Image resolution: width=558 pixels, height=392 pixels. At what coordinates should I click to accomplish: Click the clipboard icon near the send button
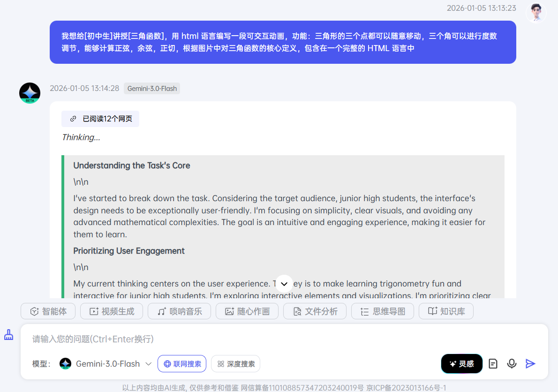(493, 363)
